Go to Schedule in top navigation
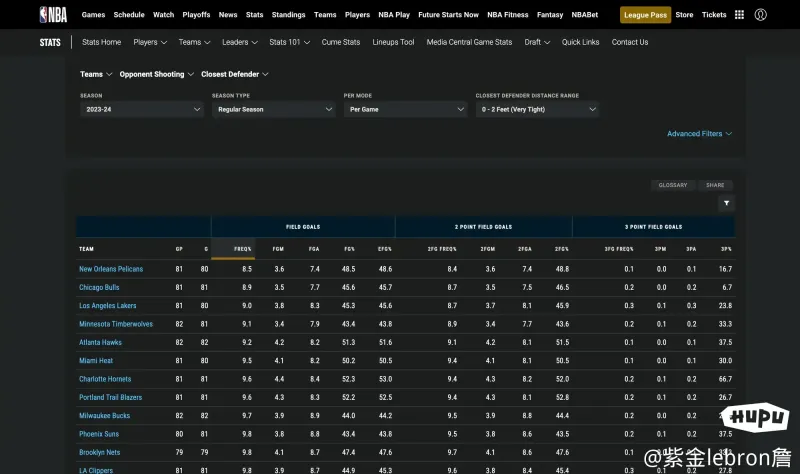 tap(129, 15)
